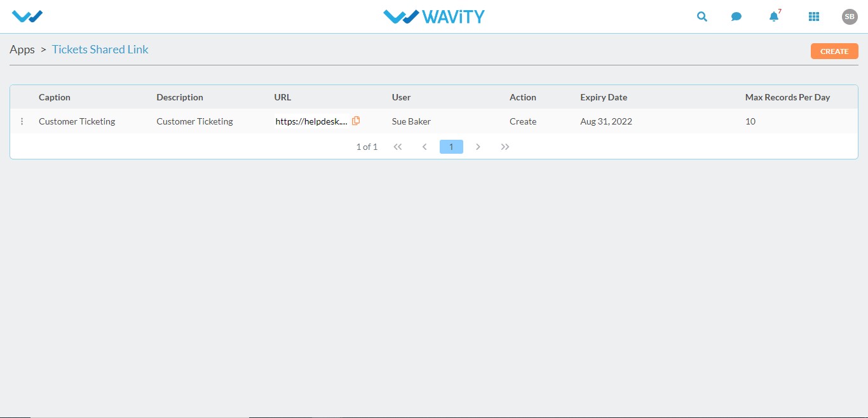Go to previous page arrow
Viewport: 868px width, 418px height.
pyautogui.click(x=424, y=147)
